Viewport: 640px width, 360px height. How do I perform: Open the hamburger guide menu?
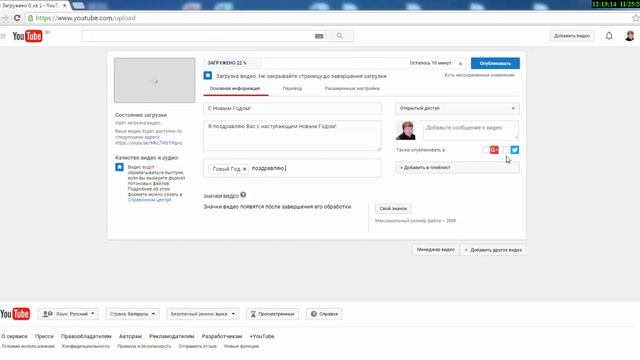pyautogui.click(x=3, y=36)
